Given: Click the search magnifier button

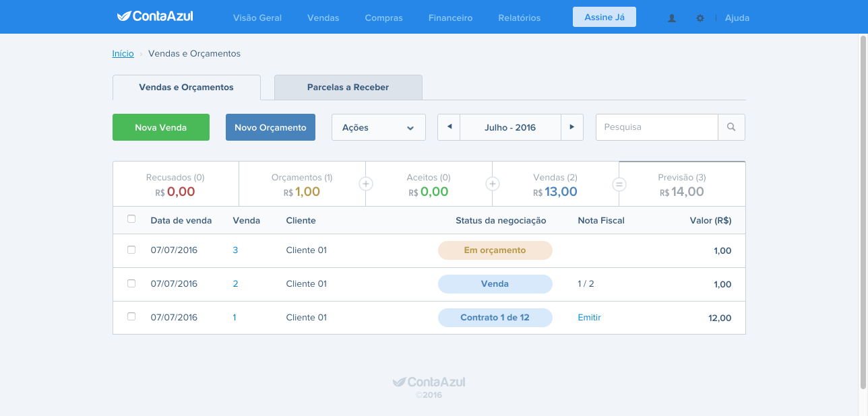Looking at the screenshot, I should click(x=731, y=127).
